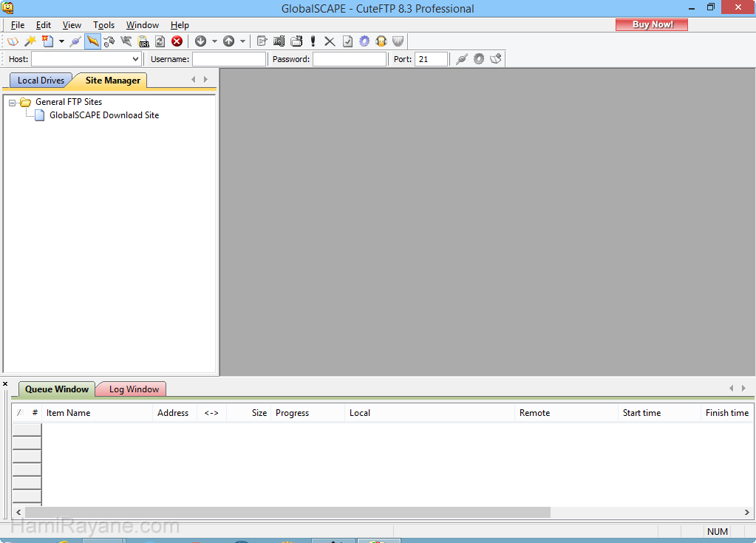Click the Local column header

coord(429,413)
